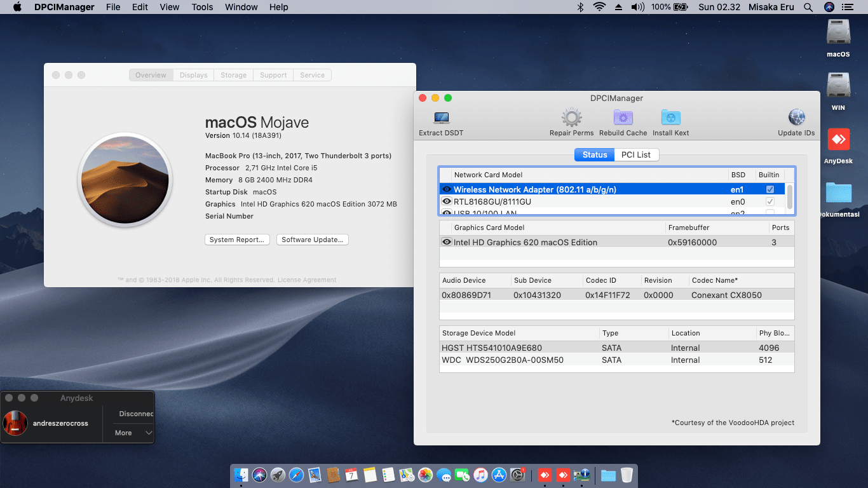Click the Software Update button

pos(312,240)
